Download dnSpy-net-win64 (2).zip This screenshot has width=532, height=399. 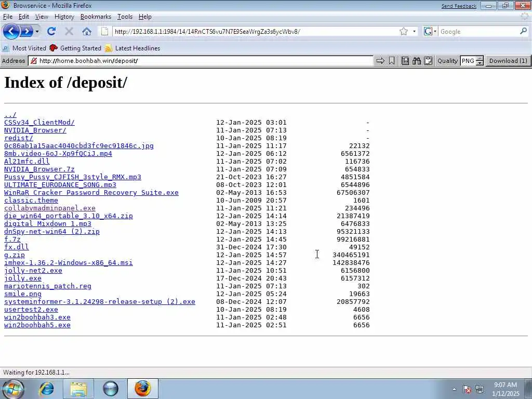52,232
